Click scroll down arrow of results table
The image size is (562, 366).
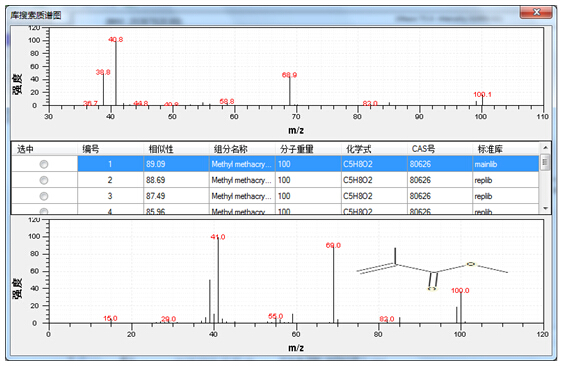point(545,208)
